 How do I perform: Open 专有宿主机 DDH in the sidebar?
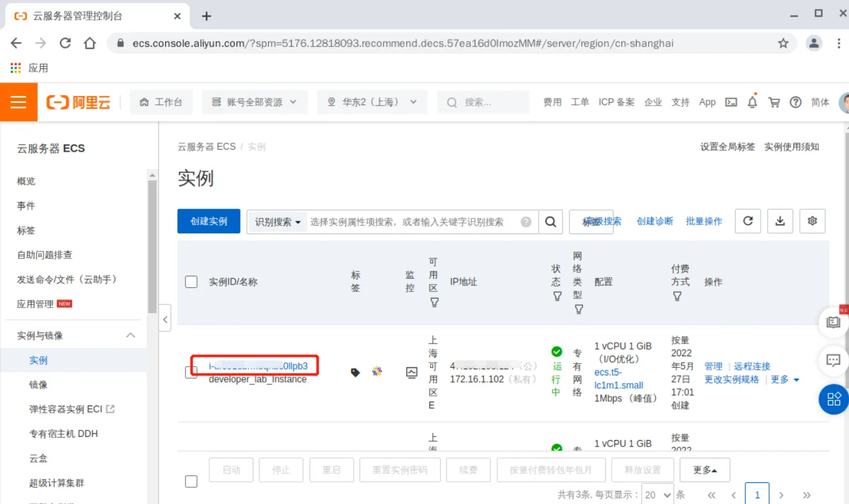(x=63, y=434)
